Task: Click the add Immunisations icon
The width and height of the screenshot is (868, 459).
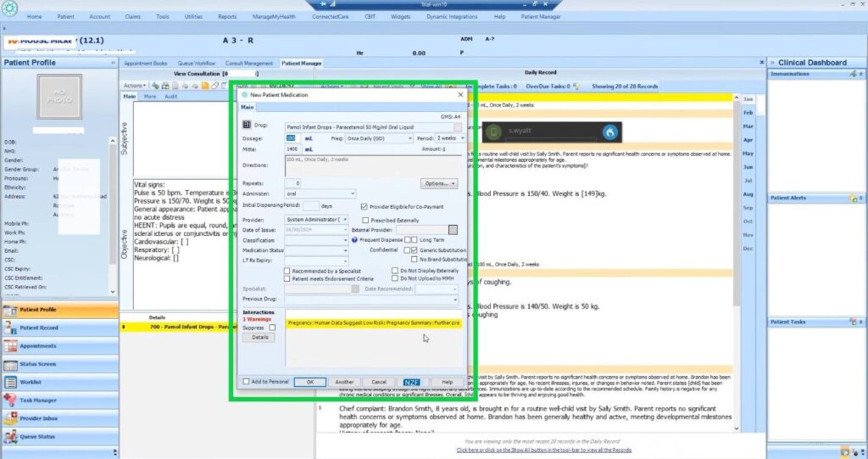Action: [x=853, y=74]
